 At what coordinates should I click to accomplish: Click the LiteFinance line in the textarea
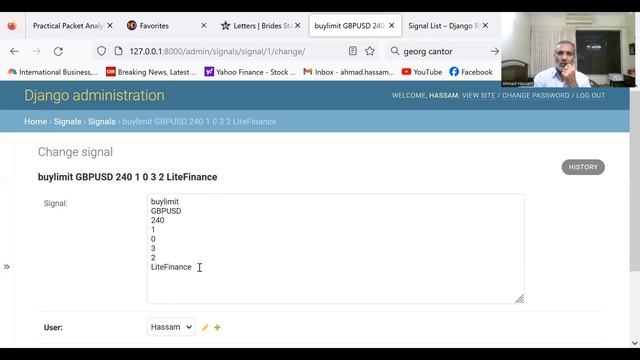click(171, 267)
